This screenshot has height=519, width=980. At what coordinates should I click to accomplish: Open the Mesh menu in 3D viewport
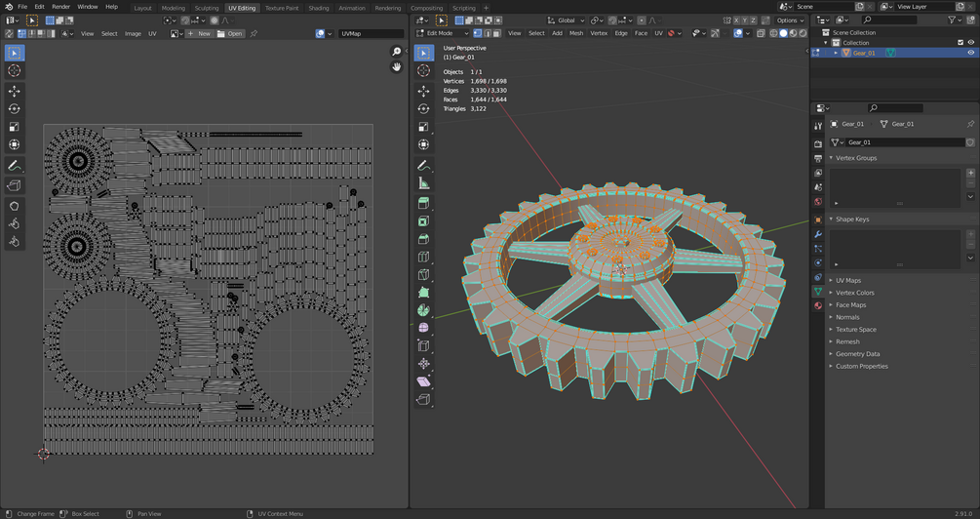click(x=576, y=33)
